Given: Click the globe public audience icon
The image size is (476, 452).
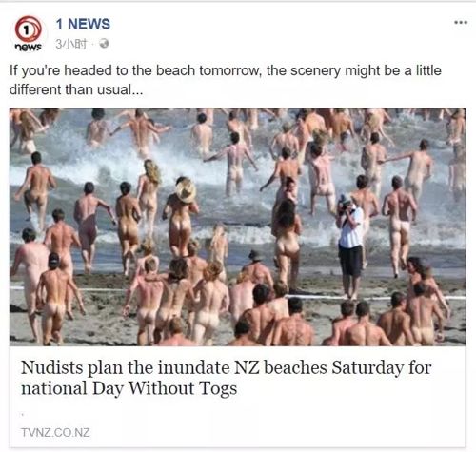Looking at the screenshot, I should (104, 44).
